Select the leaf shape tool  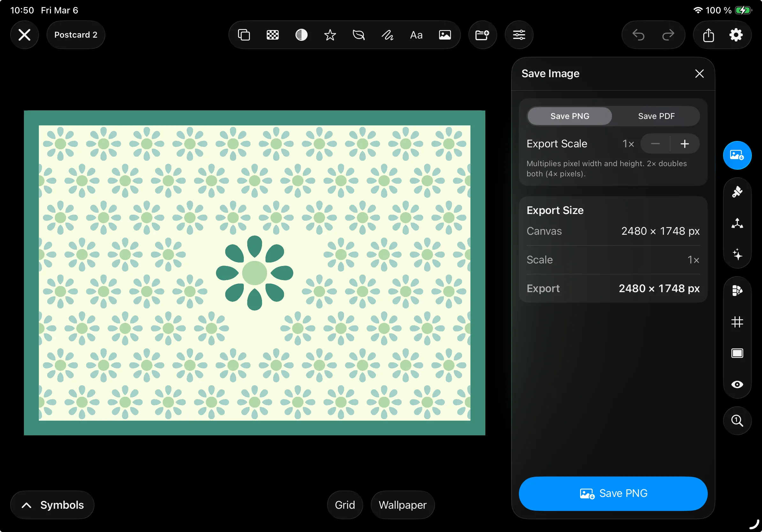coord(358,35)
